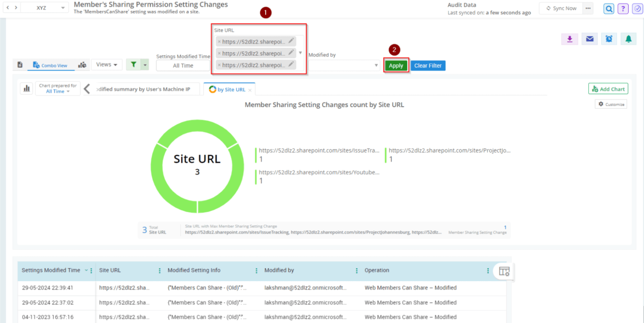Click the download export icon

click(570, 39)
